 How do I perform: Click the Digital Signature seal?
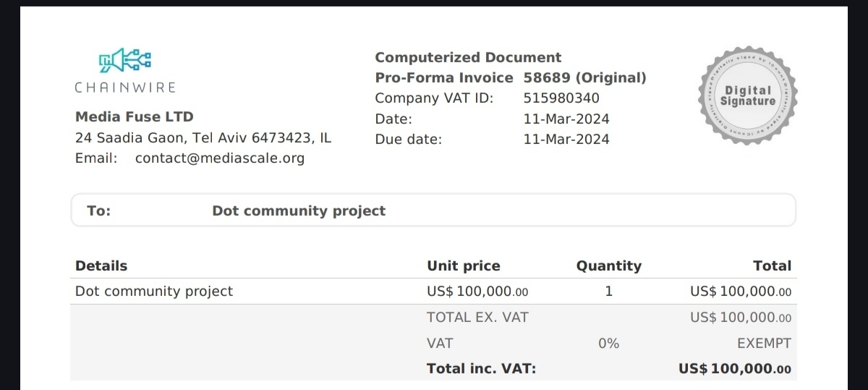[748, 95]
